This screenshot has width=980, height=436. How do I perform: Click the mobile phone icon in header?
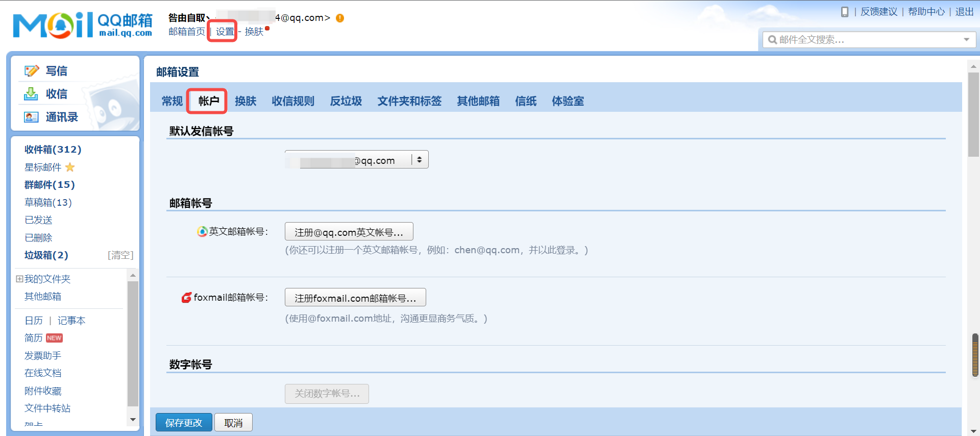845,12
